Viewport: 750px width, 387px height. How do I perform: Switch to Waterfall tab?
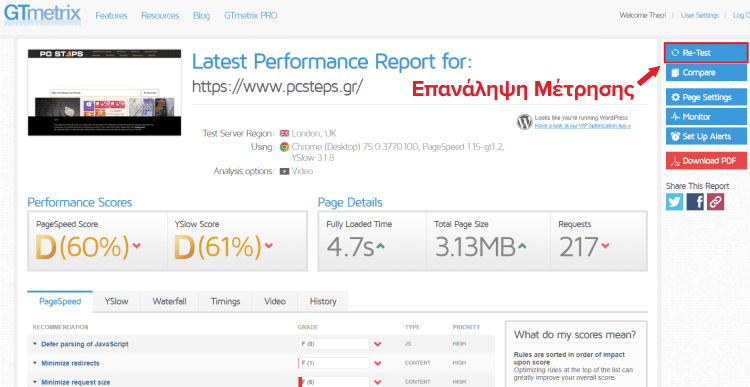(169, 301)
